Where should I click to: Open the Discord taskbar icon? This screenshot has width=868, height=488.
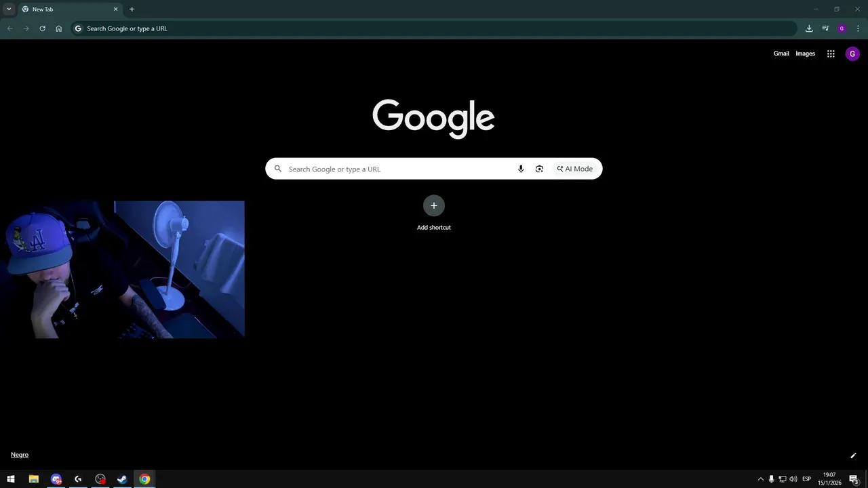click(x=56, y=479)
